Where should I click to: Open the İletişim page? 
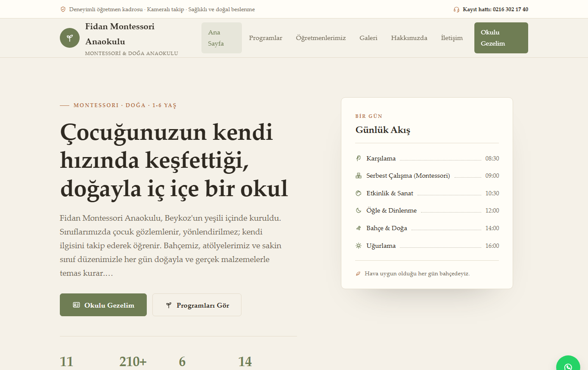point(452,38)
